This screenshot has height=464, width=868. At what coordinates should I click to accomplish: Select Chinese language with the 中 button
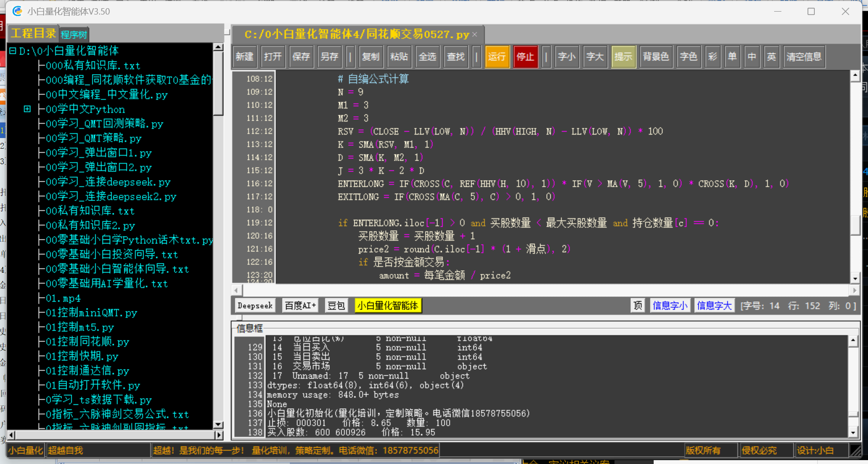coord(752,57)
